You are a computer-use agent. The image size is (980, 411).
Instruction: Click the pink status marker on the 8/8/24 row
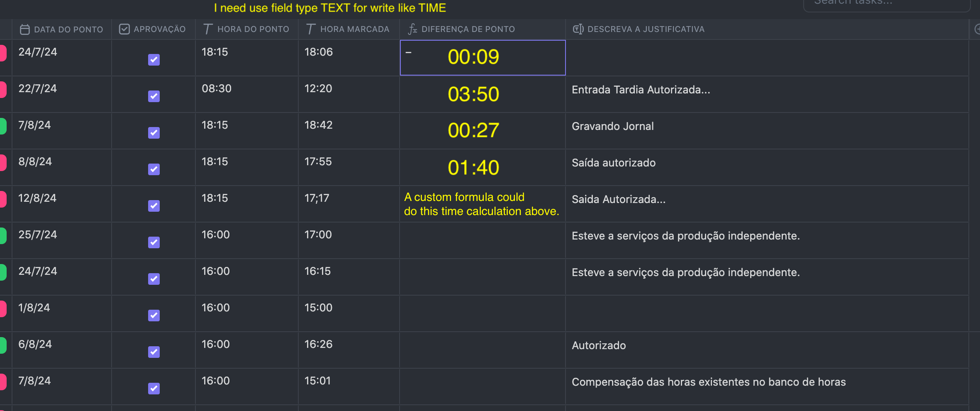pyautogui.click(x=3, y=163)
